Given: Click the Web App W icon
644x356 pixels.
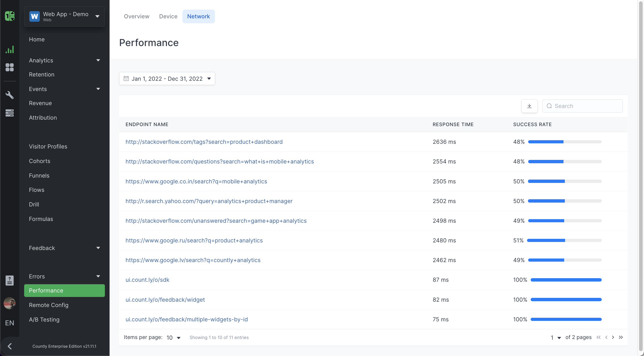Looking at the screenshot, I should coord(34,17).
